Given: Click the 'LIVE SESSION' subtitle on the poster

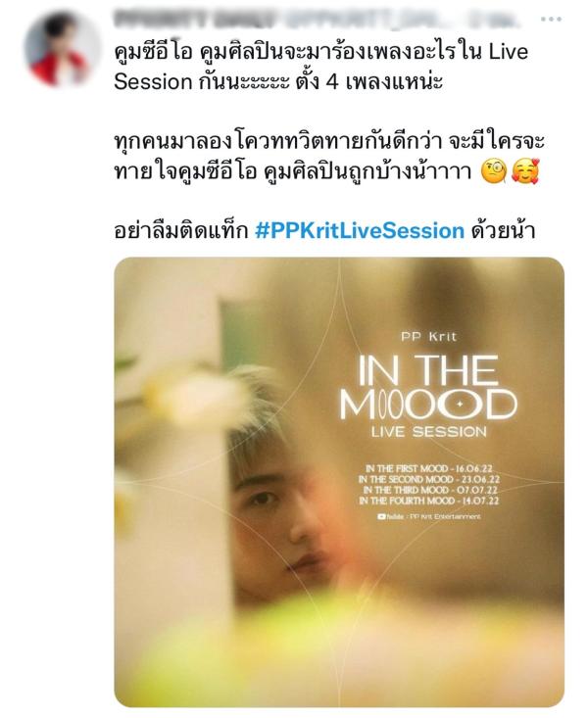Looking at the screenshot, I should point(429,432).
